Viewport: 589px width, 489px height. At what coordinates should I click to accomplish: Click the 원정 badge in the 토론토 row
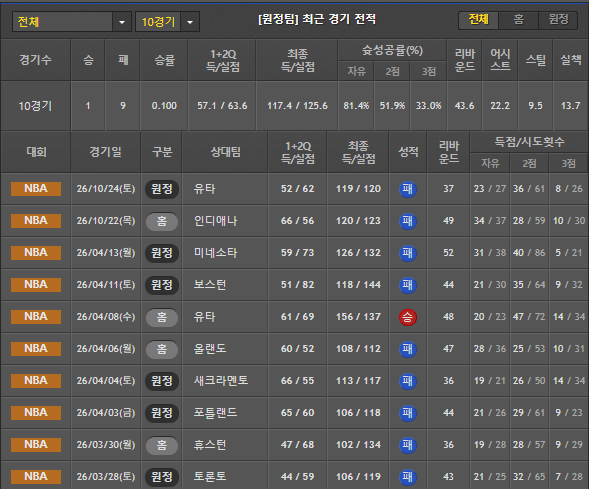click(162, 477)
